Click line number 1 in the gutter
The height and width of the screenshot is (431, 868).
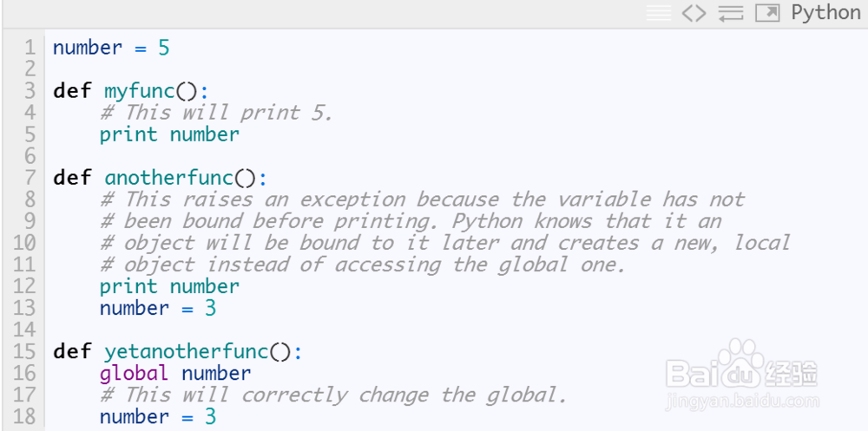point(30,48)
